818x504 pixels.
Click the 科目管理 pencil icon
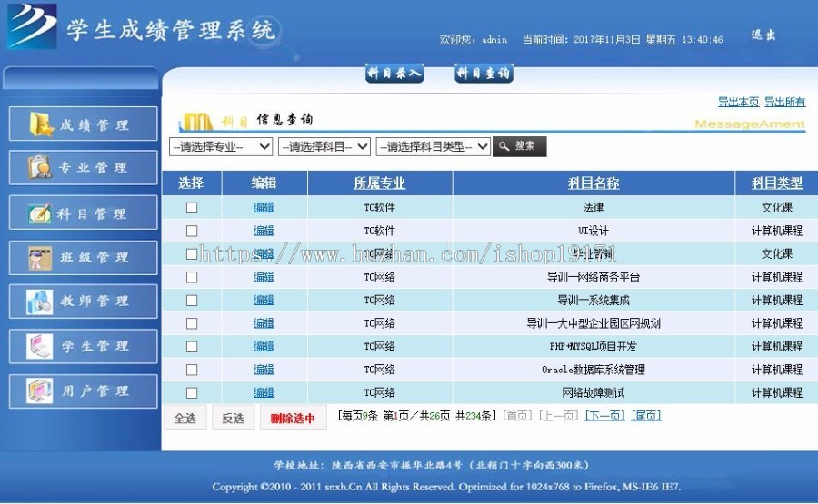tap(40, 212)
